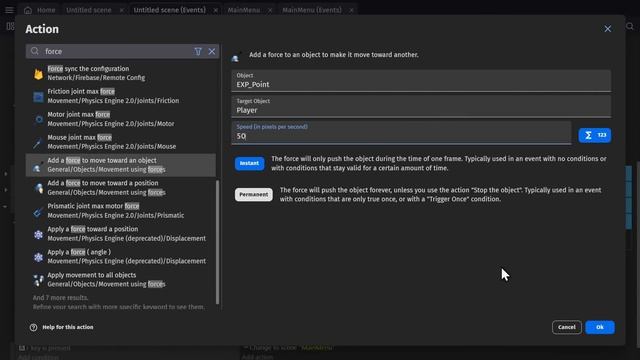Image resolution: width=640 pixels, height=360 pixels.
Task: Select 'Apply a force toward a position' action
Action: click(120, 234)
